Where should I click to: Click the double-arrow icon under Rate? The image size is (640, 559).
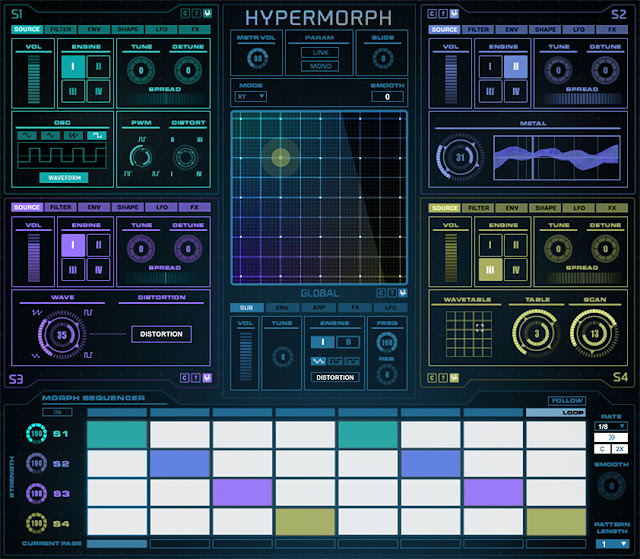[611, 437]
